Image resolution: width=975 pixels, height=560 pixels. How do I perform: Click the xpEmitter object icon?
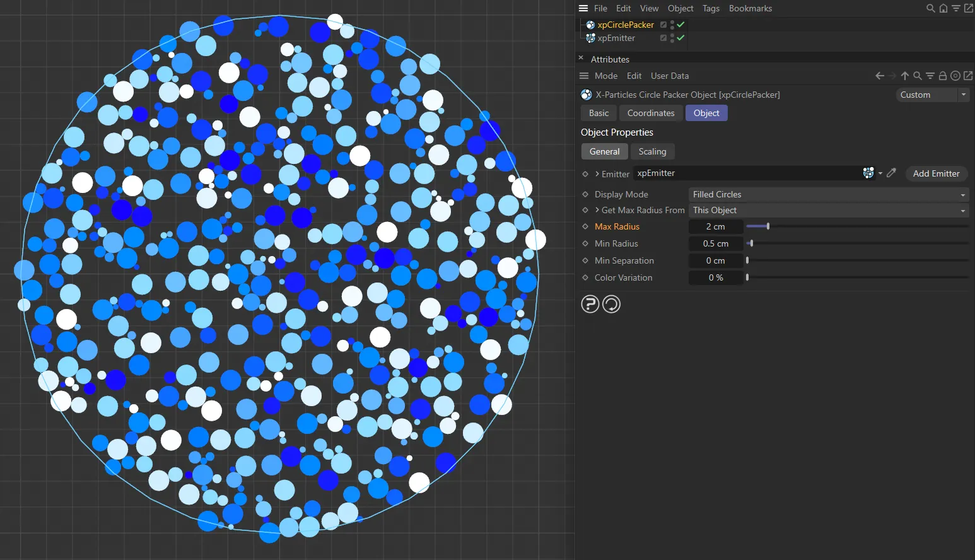(590, 38)
